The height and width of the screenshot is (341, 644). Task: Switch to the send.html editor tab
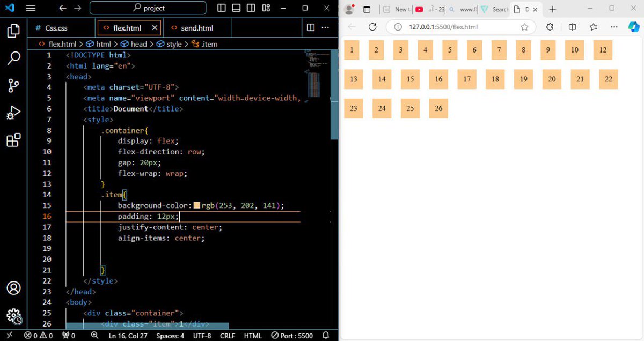(x=196, y=28)
